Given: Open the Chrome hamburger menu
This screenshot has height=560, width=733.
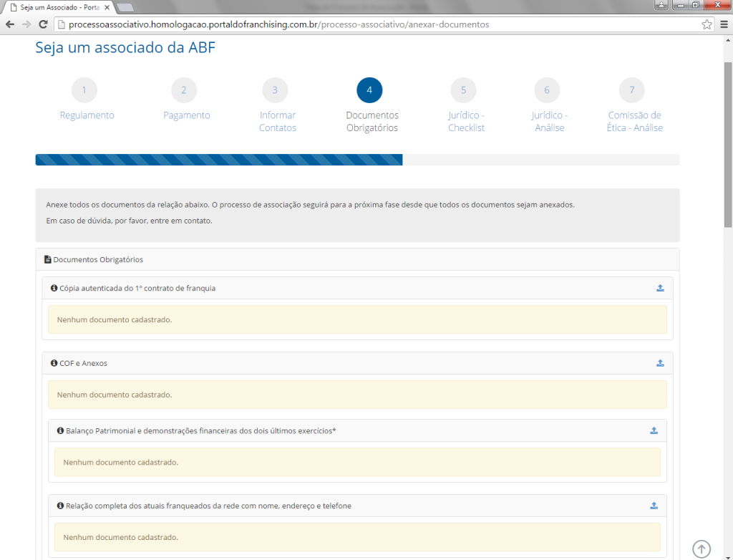Looking at the screenshot, I should (x=724, y=24).
